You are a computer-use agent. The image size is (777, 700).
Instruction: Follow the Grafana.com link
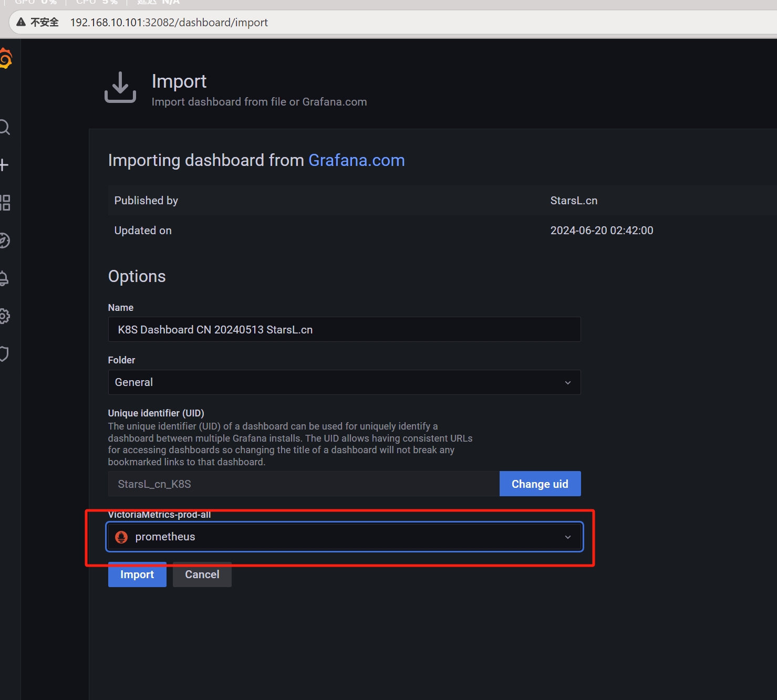pyautogui.click(x=357, y=160)
